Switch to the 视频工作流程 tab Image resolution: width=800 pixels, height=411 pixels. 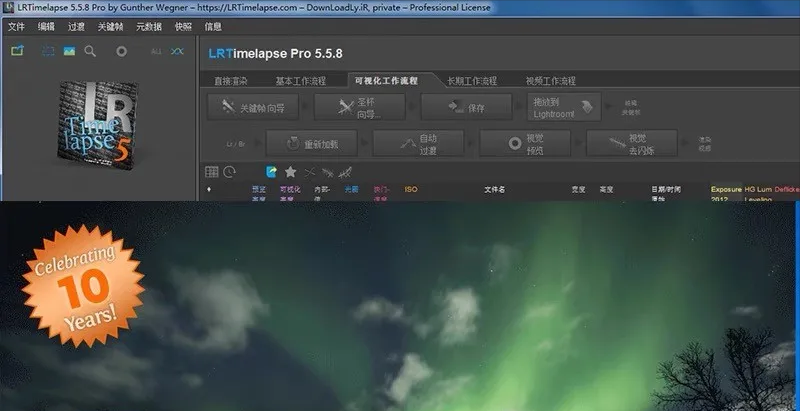(x=551, y=81)
